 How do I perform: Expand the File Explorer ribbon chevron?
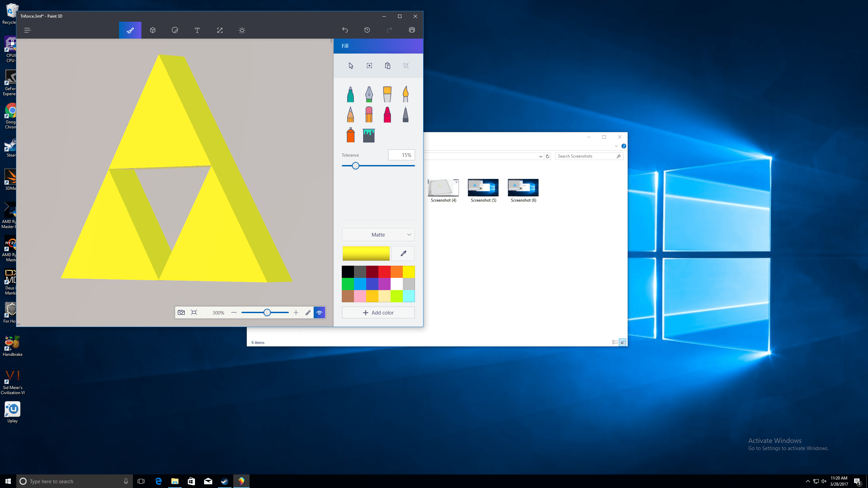click(x=616, y=146)
